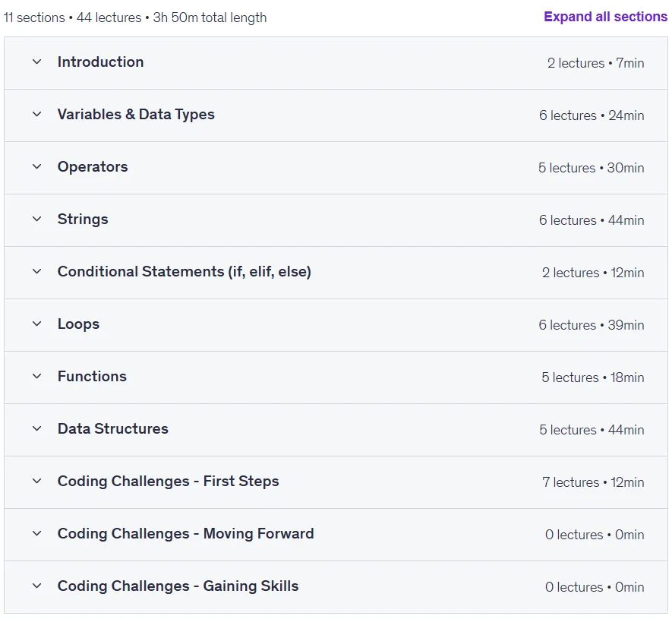Expand the Introduction section chevron
The width and height of the screenshot is (672, 619).
[37, 62]
